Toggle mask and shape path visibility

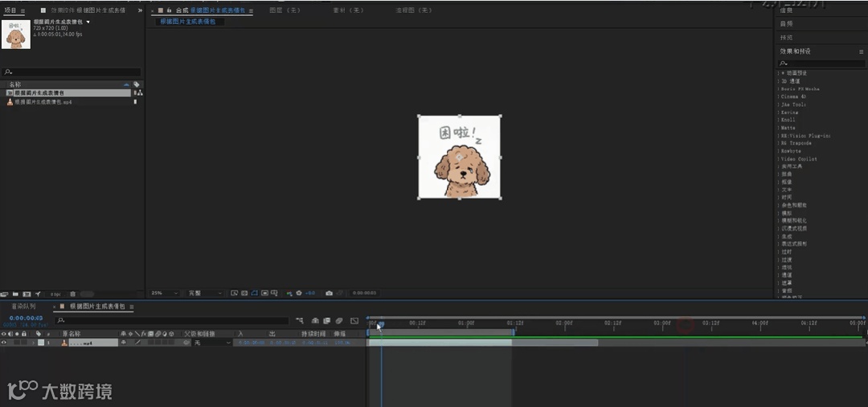click(255, 293)
